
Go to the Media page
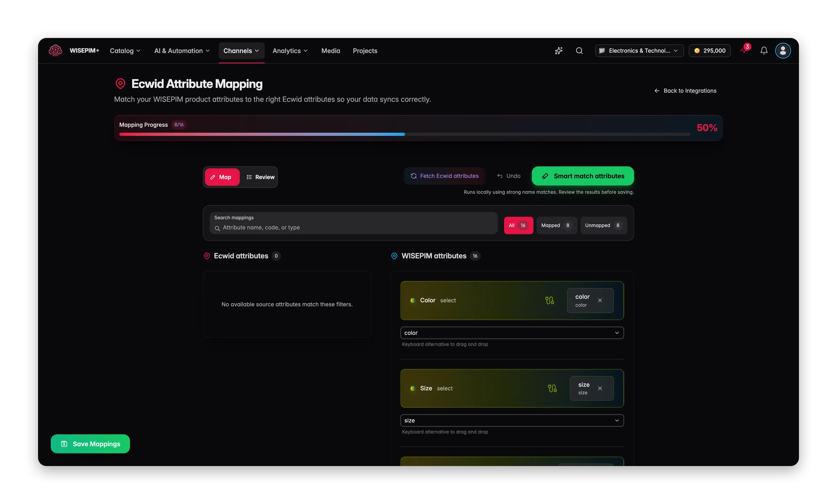[331, 51]
